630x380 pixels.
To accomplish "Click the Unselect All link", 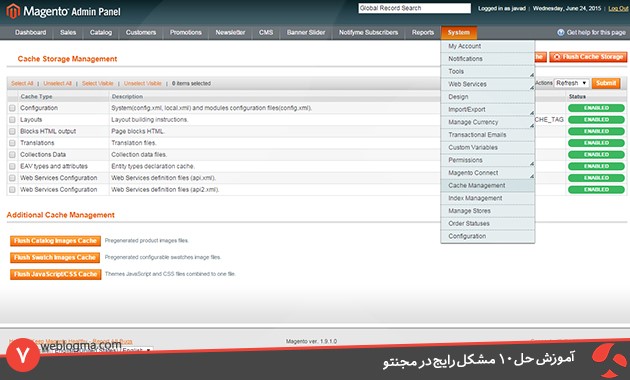I will pyautogui.click(x=57, y=84).
